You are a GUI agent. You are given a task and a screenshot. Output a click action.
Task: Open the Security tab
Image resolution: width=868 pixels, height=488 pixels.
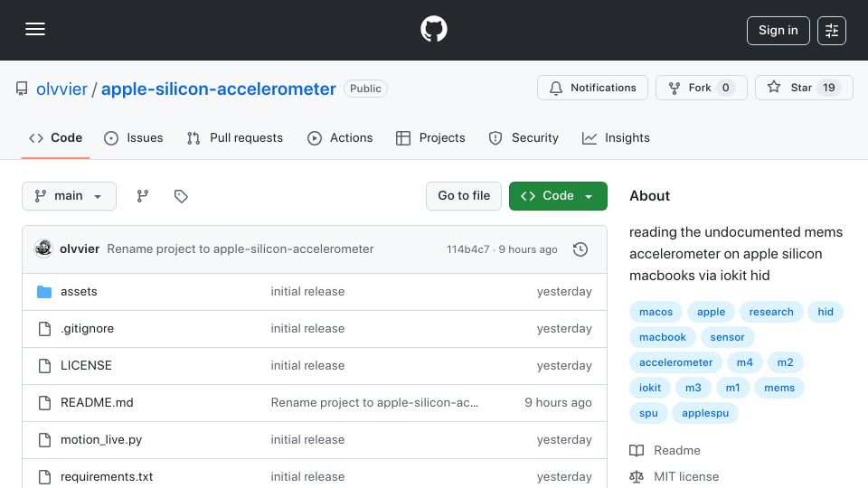click(524, 137)
